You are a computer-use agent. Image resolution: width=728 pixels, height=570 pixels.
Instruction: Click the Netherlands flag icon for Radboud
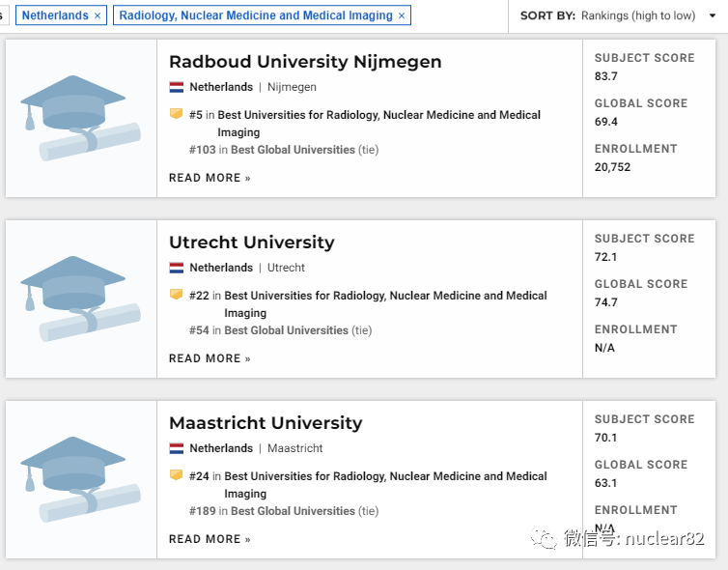(x=177, y=87)
